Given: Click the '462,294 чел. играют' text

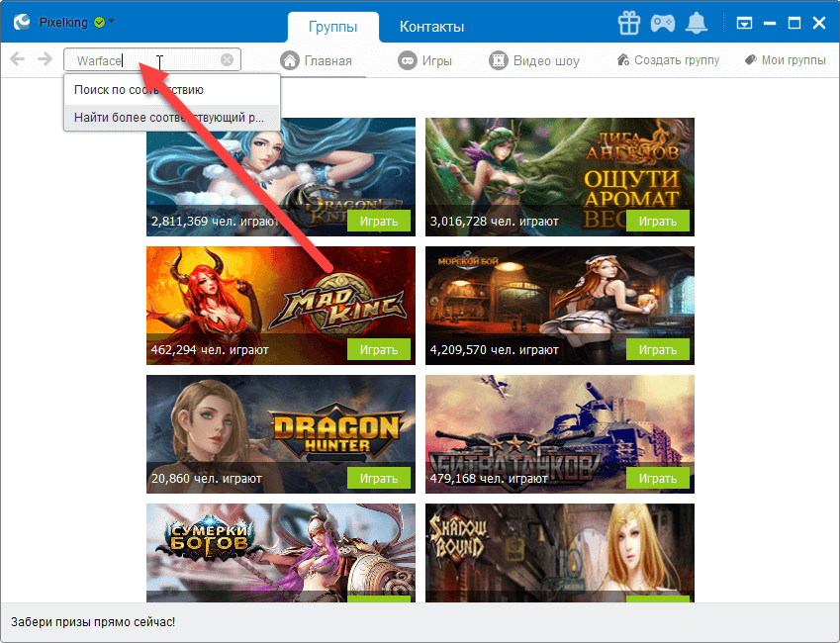Looking at the screenshot, I should click(210, 350).
